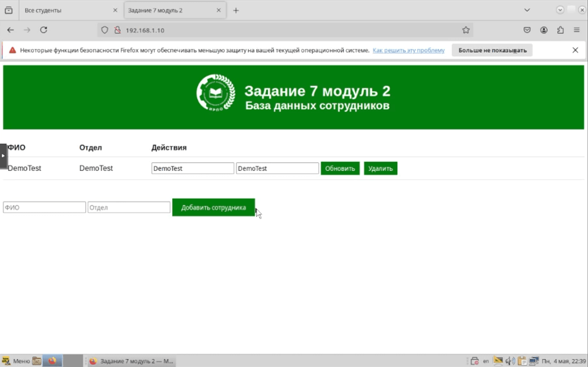Dismiss the Firefox security notification bar
This screenshot has width=588, height=367.
575,50
